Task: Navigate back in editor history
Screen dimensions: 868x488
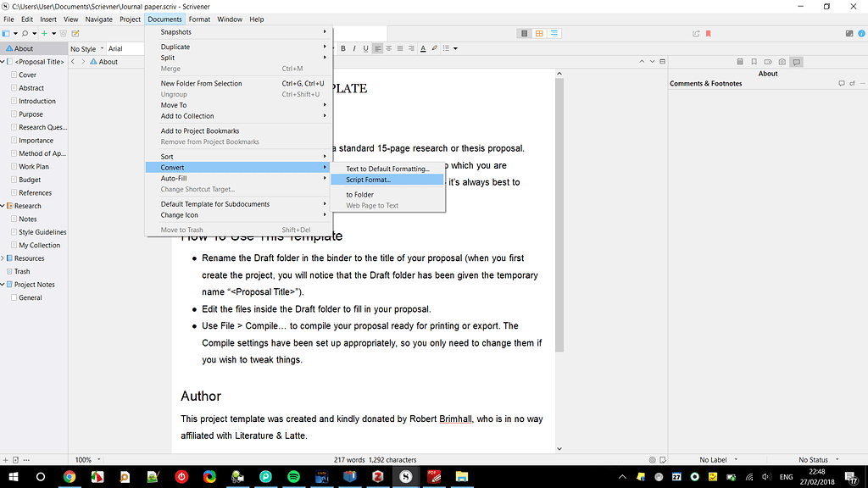Action: coord(73,62)
